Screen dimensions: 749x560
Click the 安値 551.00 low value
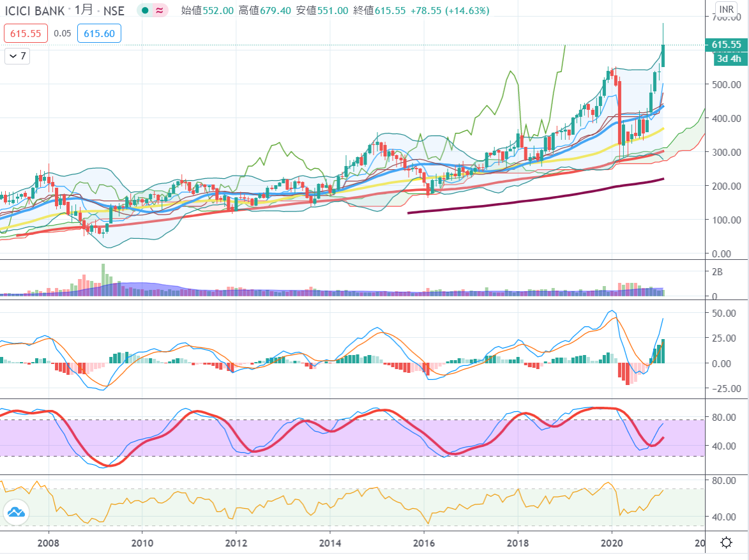tap(322, 10)
